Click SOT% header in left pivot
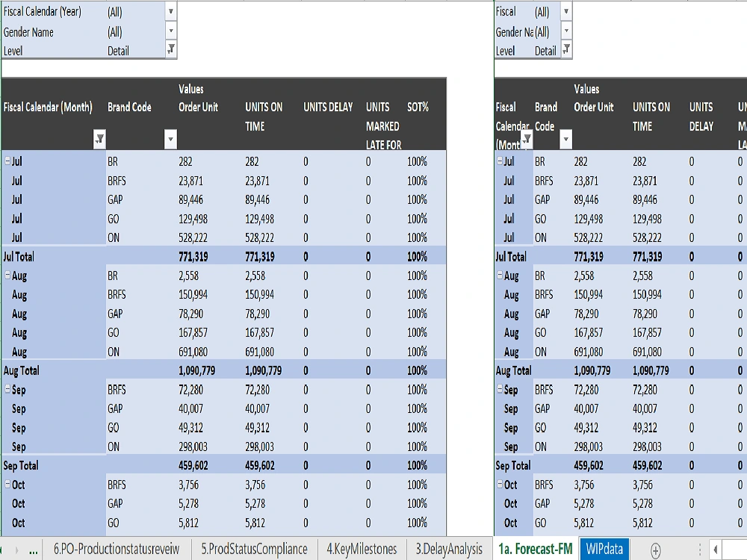 418,107
